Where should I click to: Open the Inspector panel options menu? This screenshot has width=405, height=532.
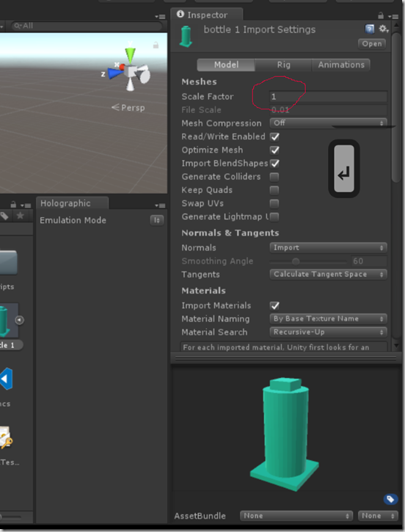tap(393, 16)
